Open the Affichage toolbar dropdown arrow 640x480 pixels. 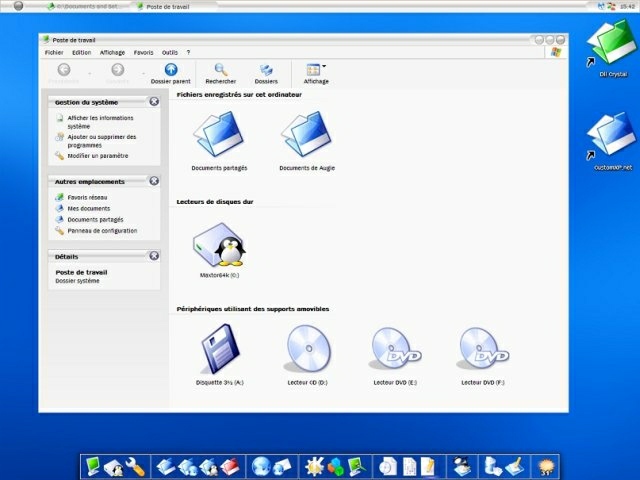(x=324, y=66)
